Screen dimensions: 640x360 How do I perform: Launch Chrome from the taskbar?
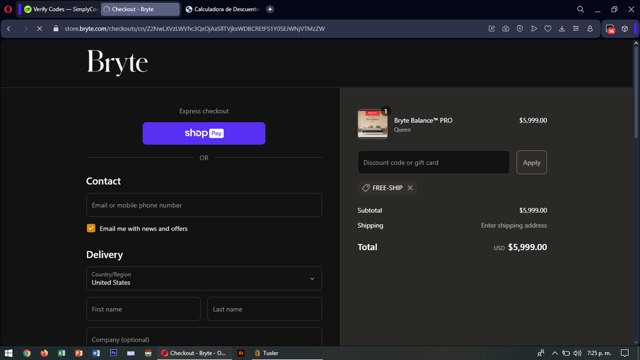(27, 353)
